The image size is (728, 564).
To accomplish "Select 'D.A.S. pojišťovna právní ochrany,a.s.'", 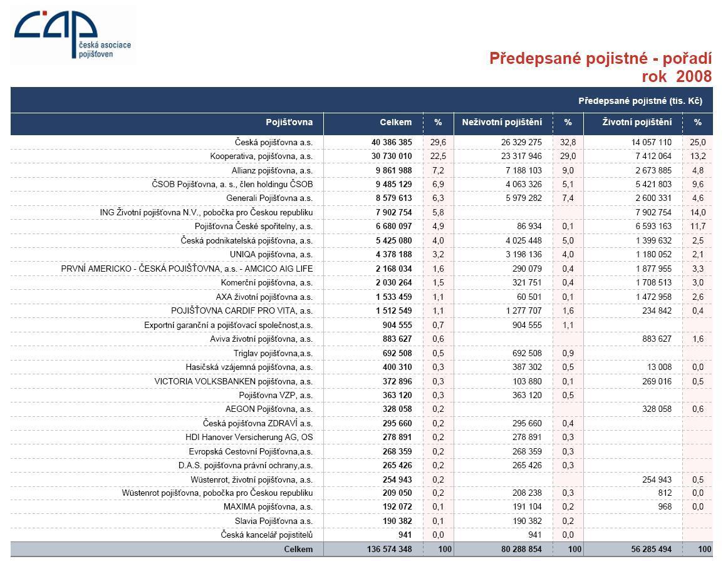I will pos(246,466).
